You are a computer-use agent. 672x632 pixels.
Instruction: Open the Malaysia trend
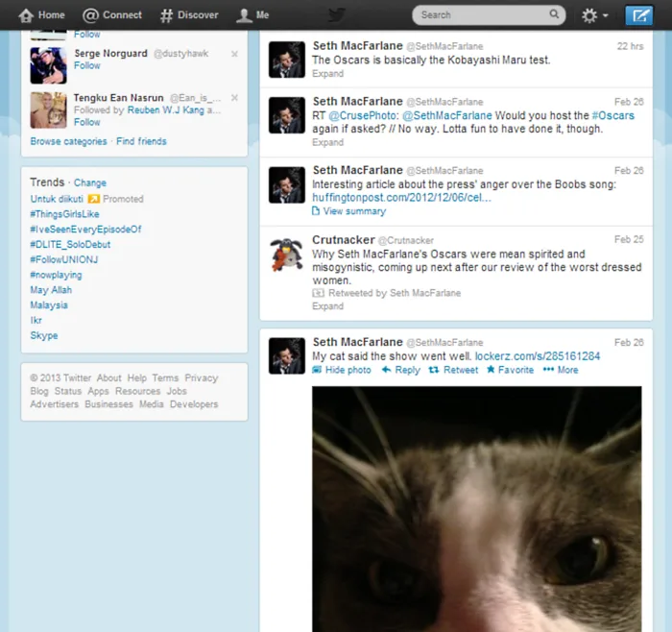click(x=49, y=305)
